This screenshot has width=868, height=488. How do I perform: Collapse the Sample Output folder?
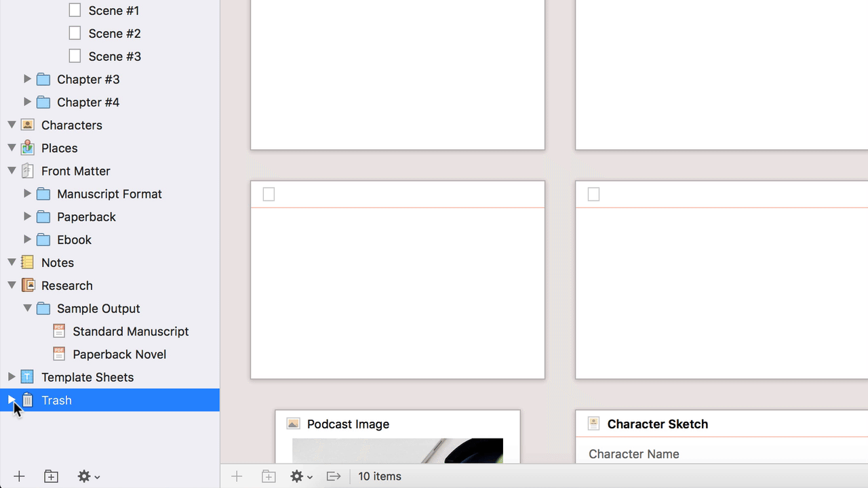tap(28, 308)
